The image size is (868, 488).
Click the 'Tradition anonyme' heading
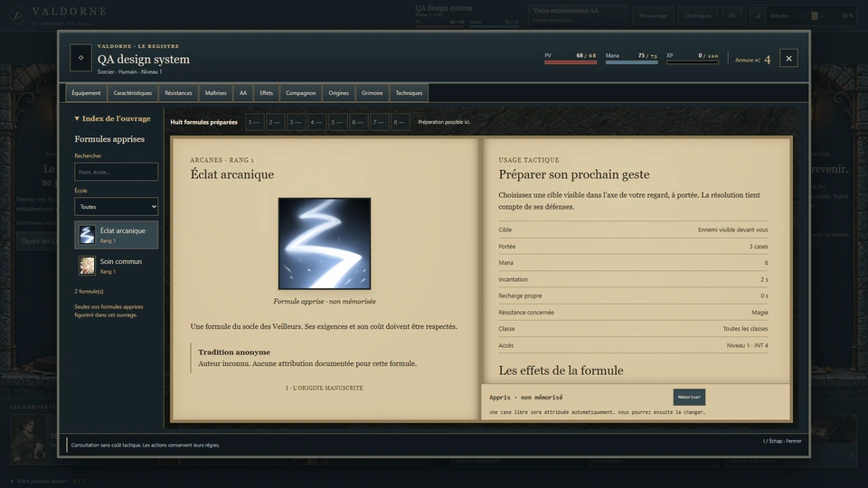pyautogui.click(x=234, y=352)
